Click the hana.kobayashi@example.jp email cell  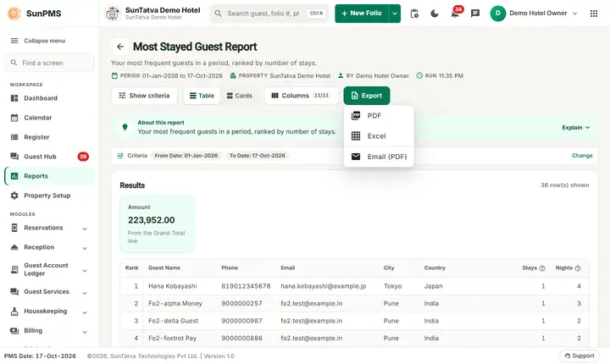coord(324,286)
